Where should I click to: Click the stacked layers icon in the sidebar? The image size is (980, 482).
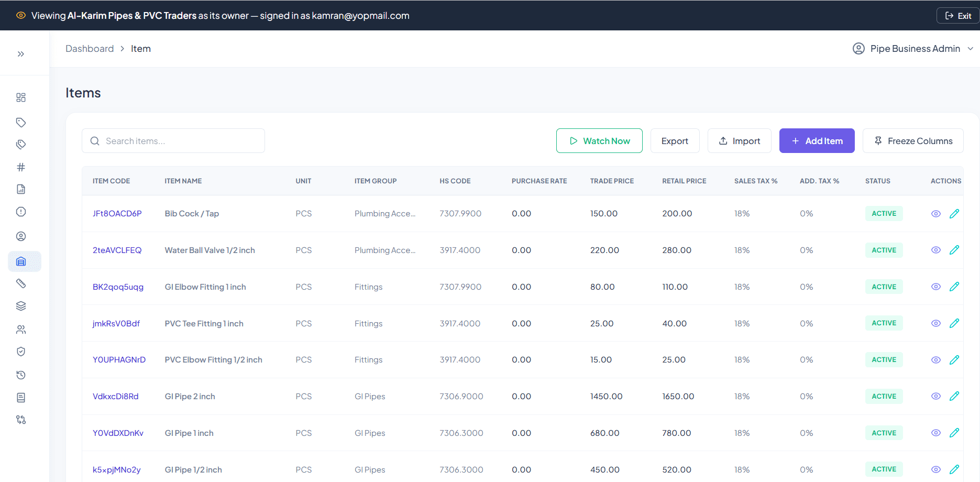(x=21, y=306)
